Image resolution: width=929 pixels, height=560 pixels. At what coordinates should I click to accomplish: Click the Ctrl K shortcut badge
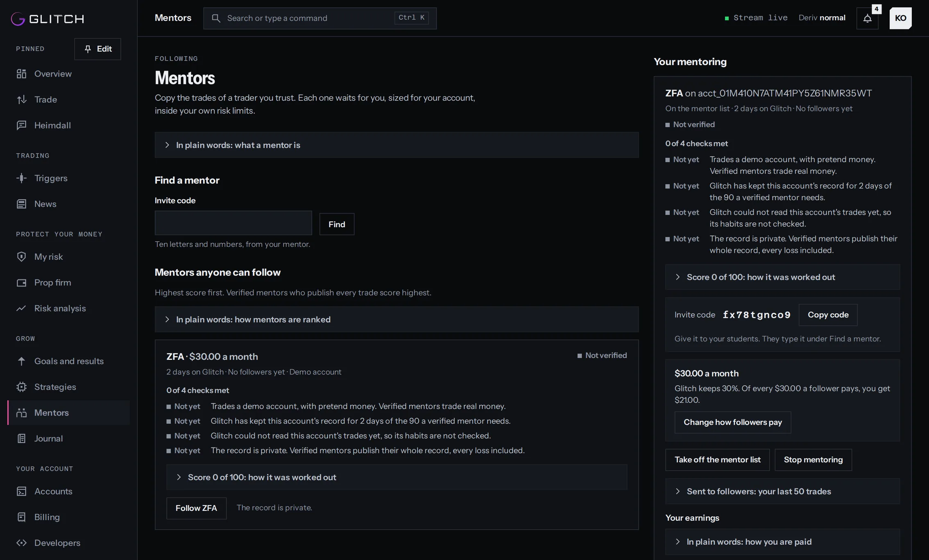411,18
